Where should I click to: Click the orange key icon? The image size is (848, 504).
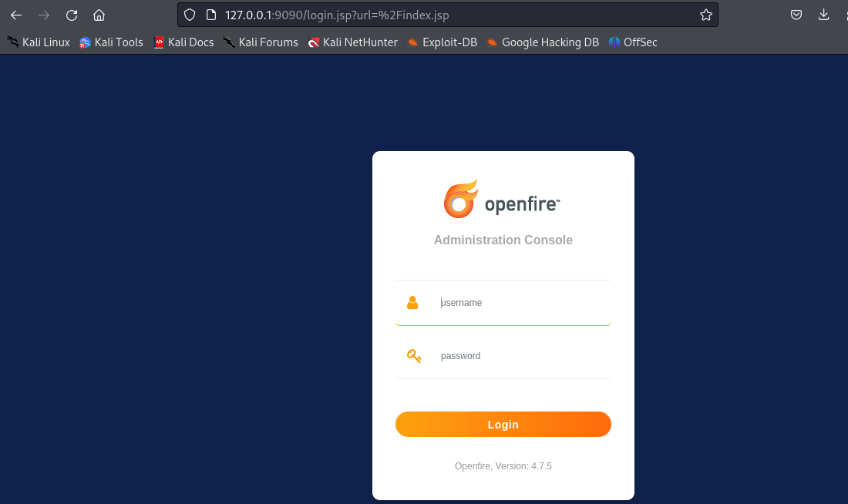click(414, 356)
